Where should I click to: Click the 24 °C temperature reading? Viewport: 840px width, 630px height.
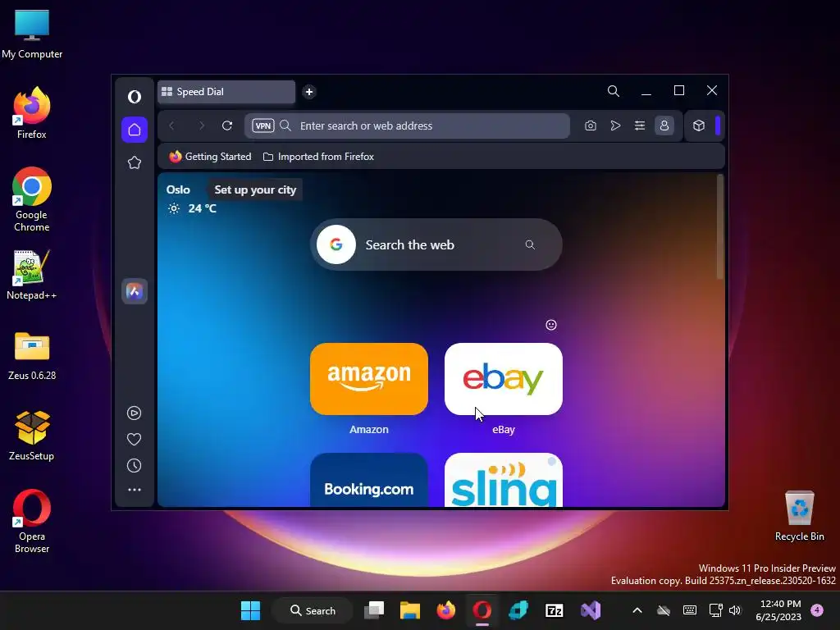pos(202,208)
